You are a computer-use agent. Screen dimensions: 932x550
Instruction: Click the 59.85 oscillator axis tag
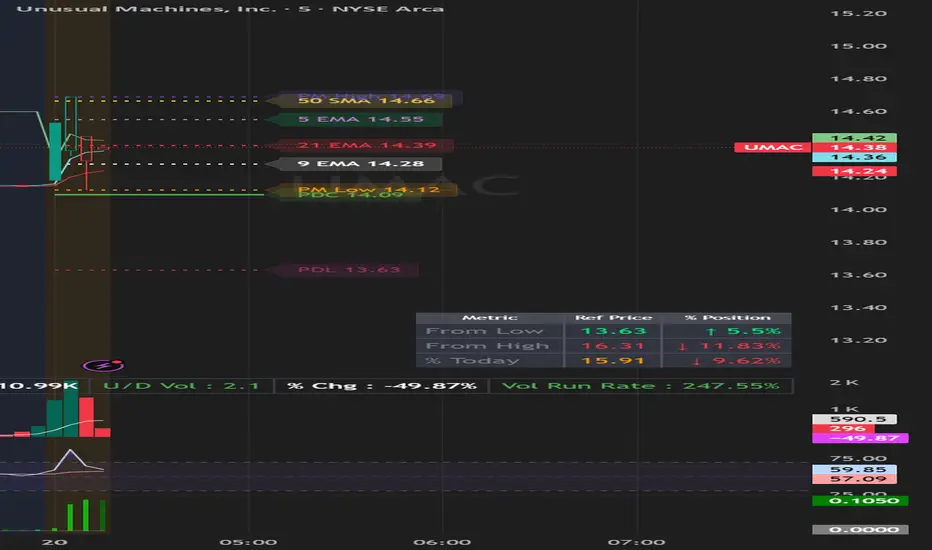coord(854,469)
